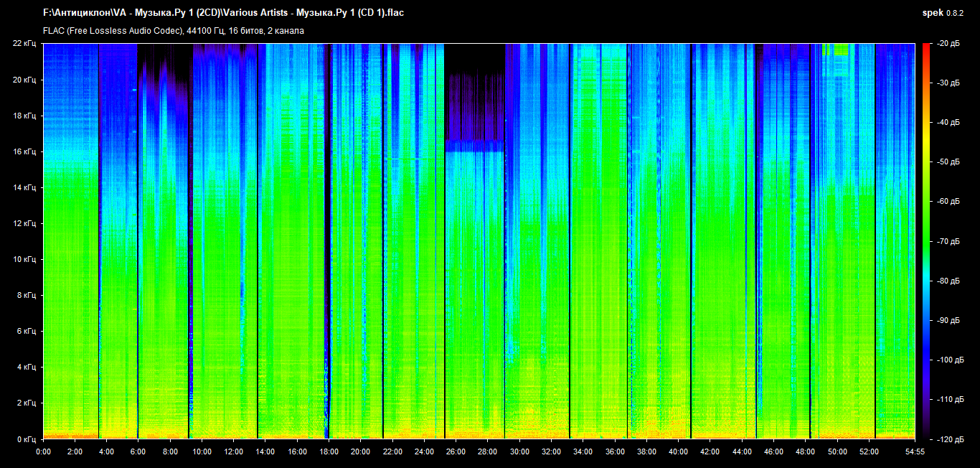Click the -60 дБ scale label

tap(948, 202)
